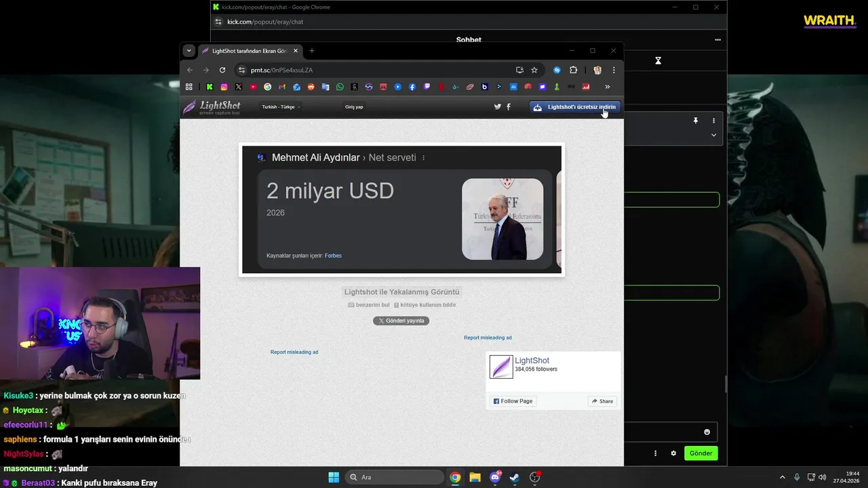
Task: Show hidden icons in the system tray
Action: [782, 477]
